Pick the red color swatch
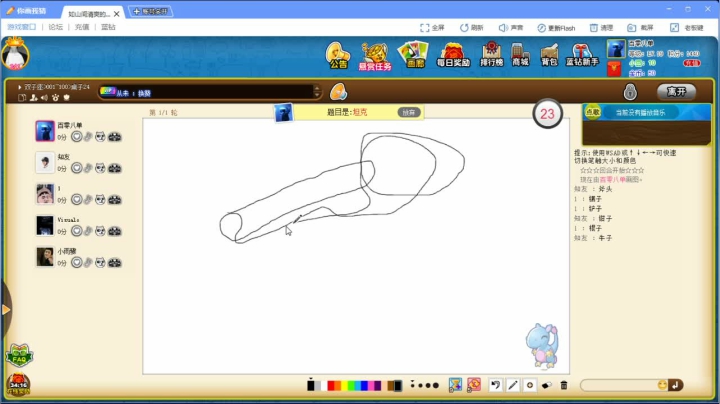The image size is (720, 404). (331, 386)
